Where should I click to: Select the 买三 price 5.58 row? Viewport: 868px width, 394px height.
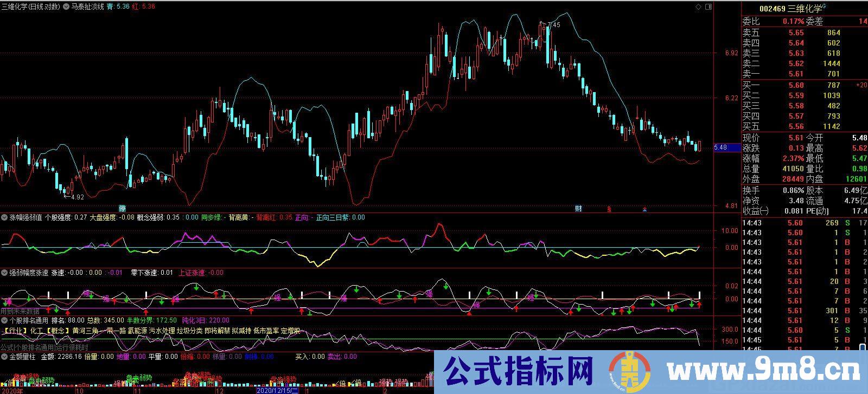coord(805,106)
